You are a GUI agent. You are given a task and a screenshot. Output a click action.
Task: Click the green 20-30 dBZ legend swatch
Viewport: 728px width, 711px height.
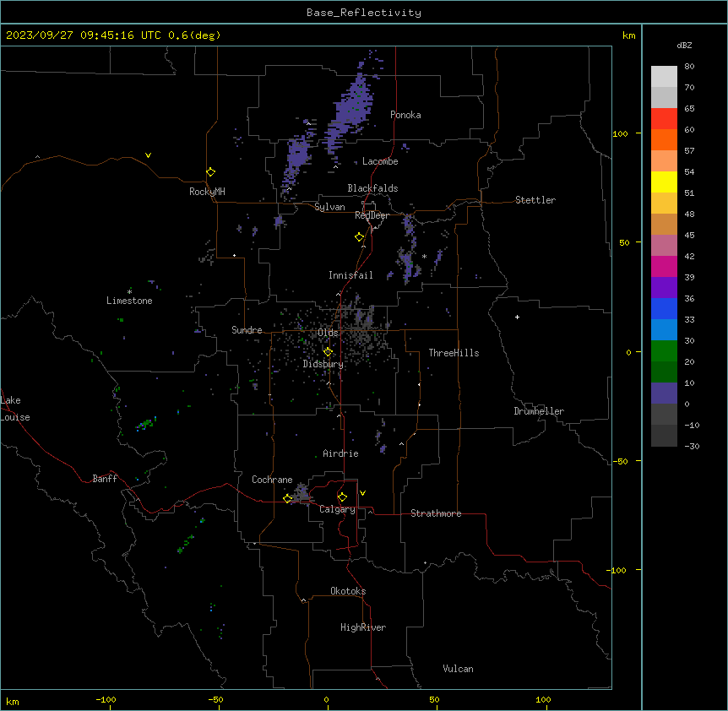[664, 351]
